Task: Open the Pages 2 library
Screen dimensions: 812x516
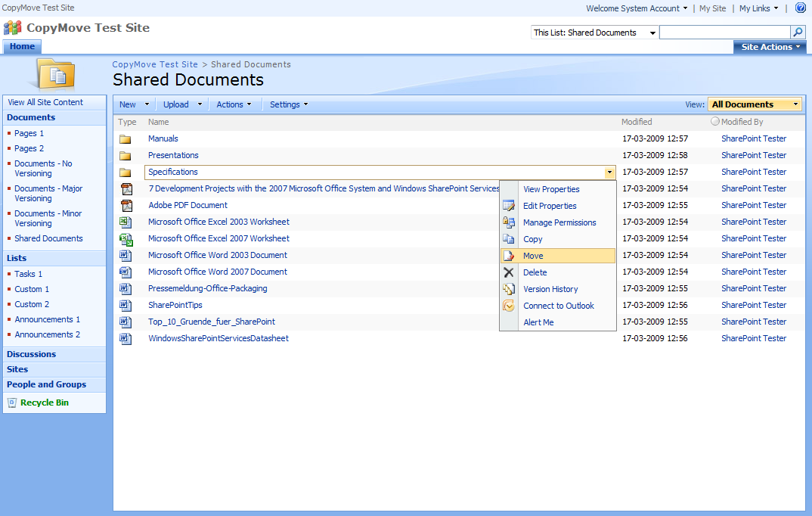Action: coord(29,148)
